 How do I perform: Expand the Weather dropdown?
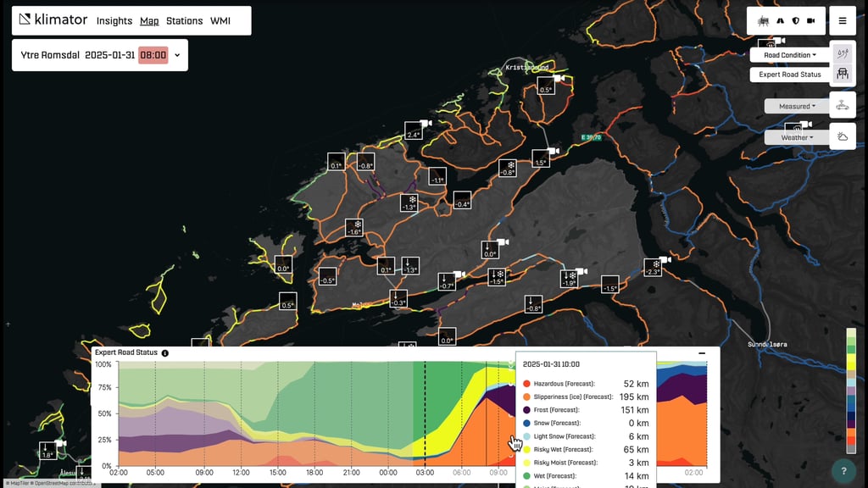[795, 136]
